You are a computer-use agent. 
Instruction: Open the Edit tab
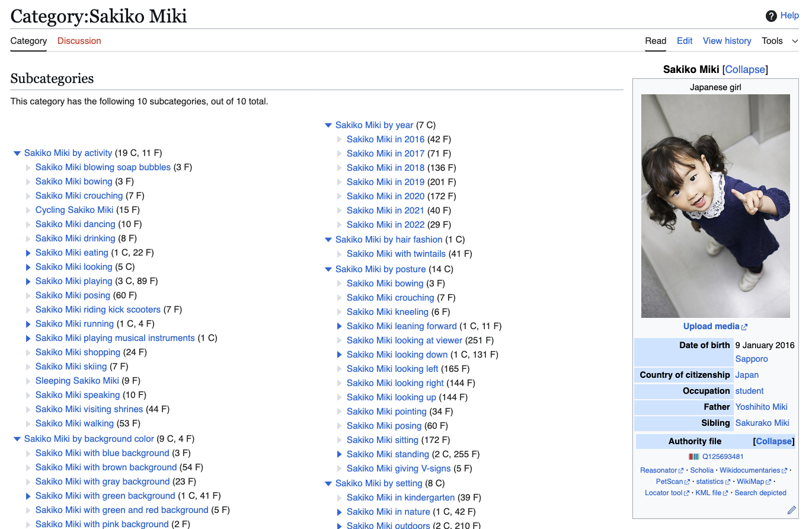point(685,41)
